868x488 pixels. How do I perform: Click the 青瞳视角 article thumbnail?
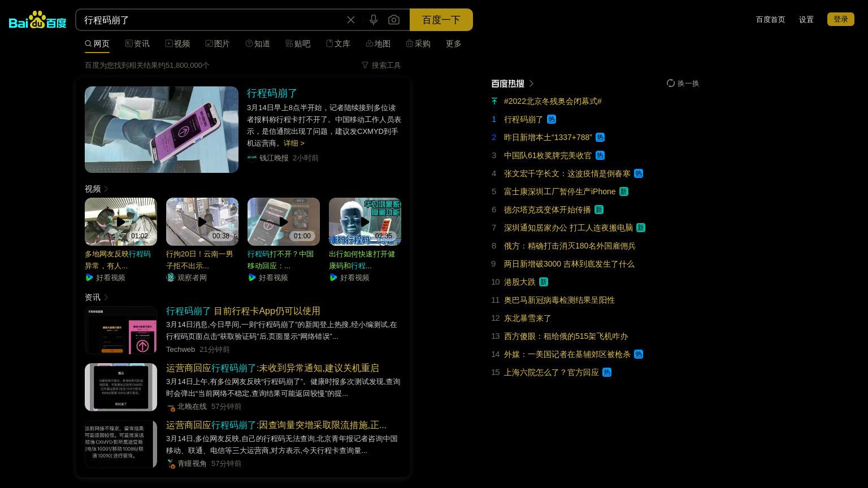[x=121, y=444]
